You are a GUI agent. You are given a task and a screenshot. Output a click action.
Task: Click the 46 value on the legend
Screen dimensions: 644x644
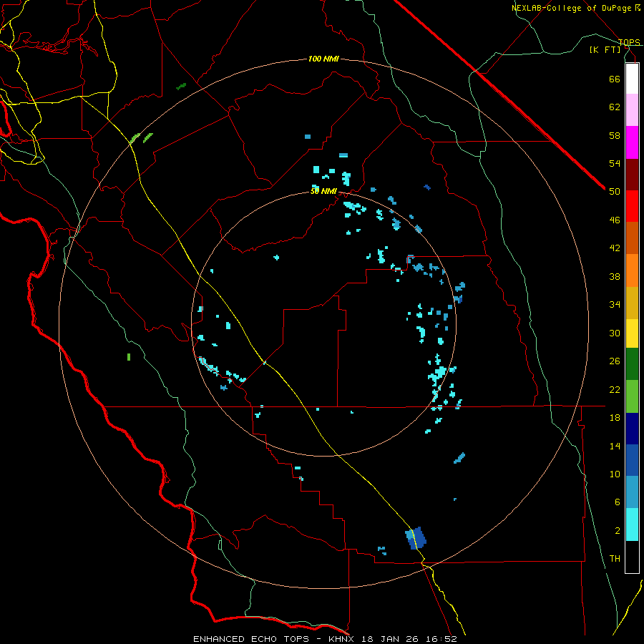click(x=615, y=220)
